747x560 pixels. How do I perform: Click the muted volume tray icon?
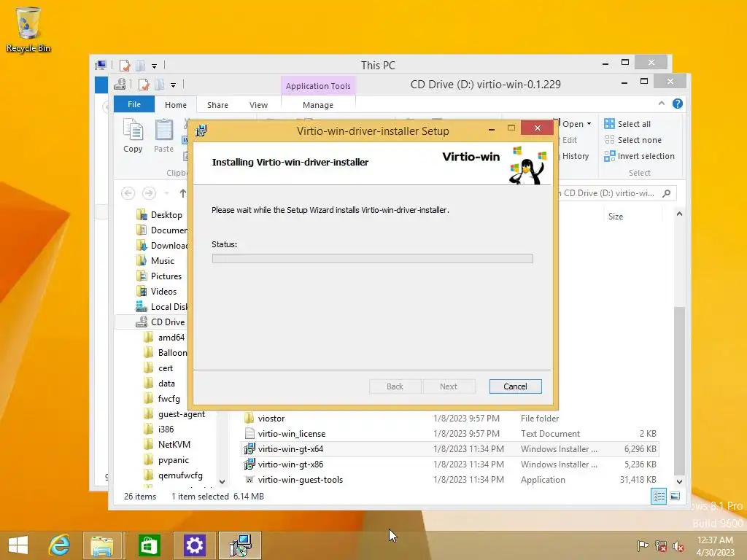point(678,546)
